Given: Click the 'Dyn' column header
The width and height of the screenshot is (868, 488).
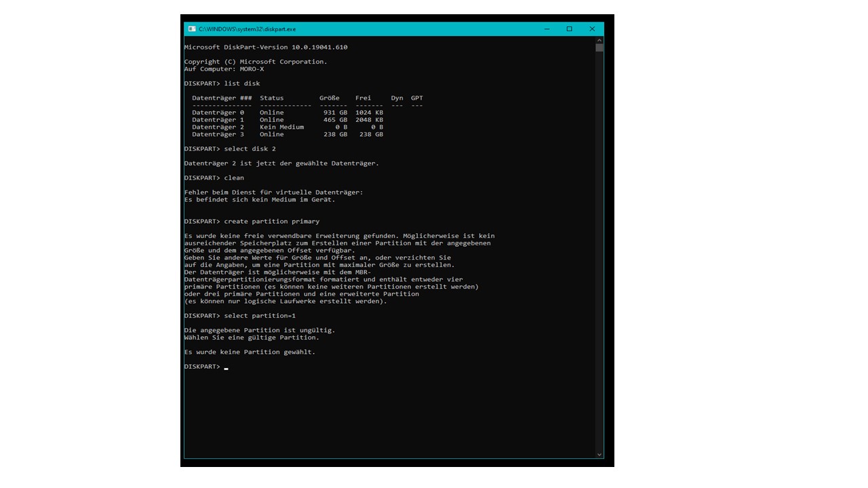Looking at the screenshot, I should pos(397,98).
